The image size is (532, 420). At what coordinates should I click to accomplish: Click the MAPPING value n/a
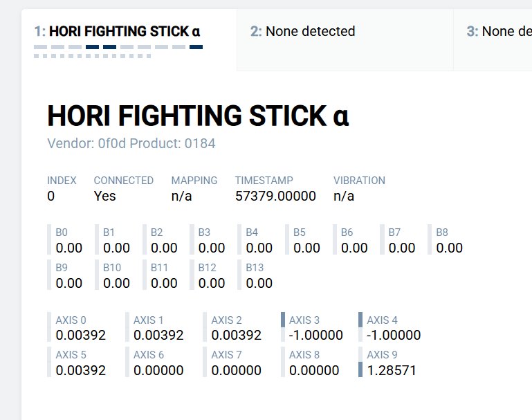tap(181, 196)
